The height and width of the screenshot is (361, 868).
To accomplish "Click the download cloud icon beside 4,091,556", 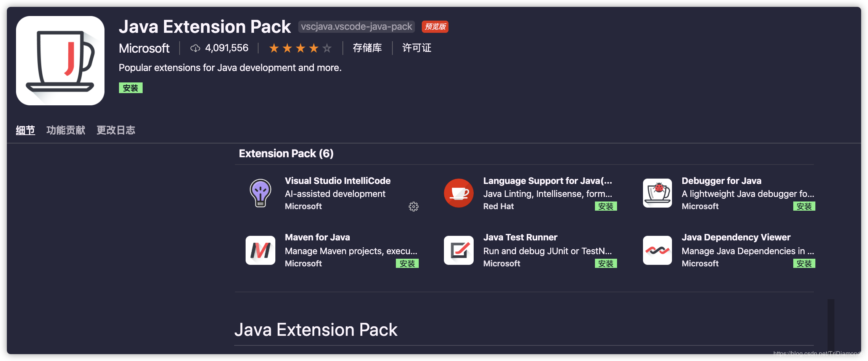I will [x=195, y=48].
